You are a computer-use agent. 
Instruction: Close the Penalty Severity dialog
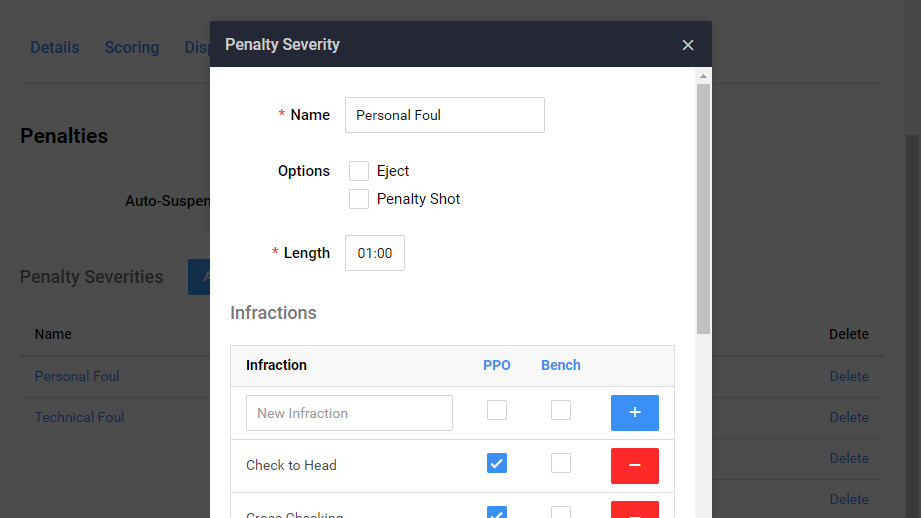coord(687,45)
